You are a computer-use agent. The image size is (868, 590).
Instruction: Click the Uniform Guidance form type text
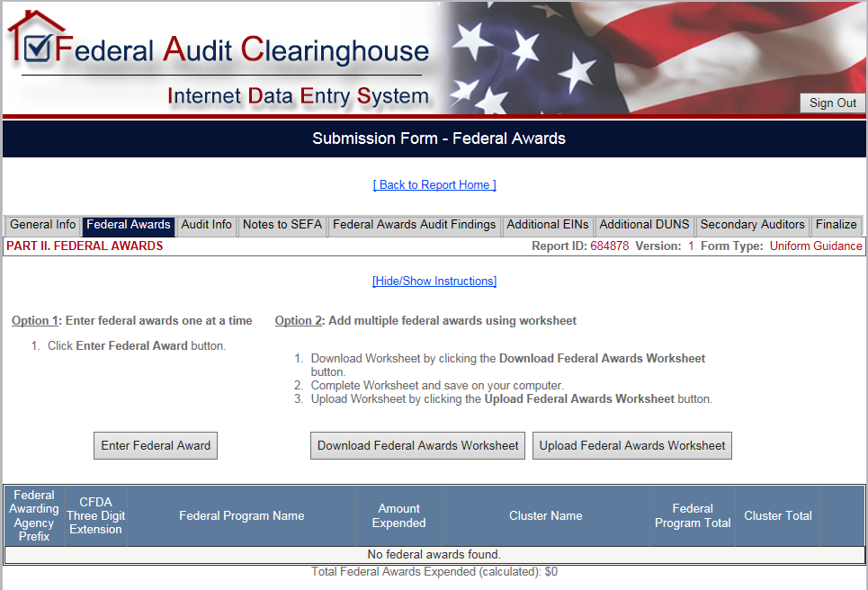(x=816, y=246)
